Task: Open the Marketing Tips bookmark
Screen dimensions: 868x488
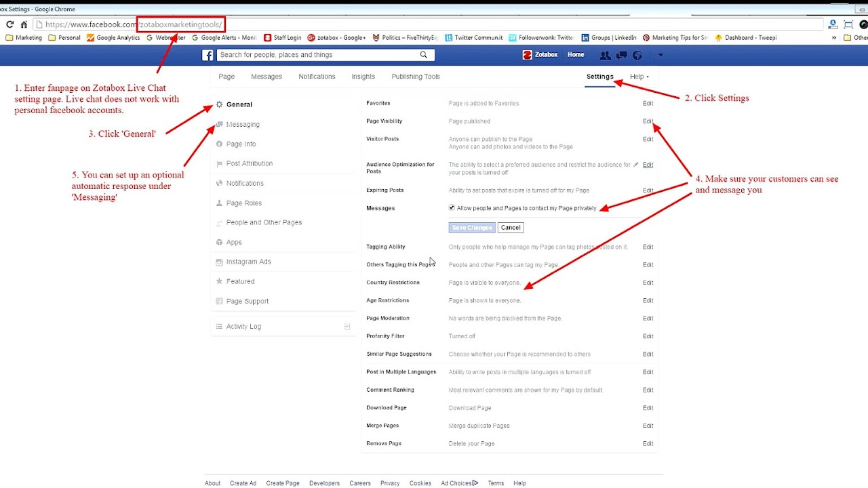Action: [675, 38]
